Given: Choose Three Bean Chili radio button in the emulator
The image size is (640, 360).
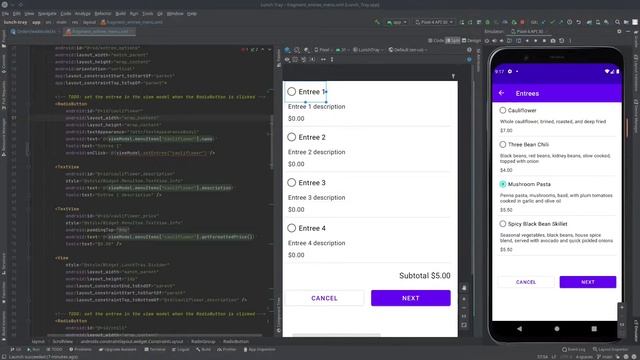Looking at the screenshot, I should tap(502, 144).
